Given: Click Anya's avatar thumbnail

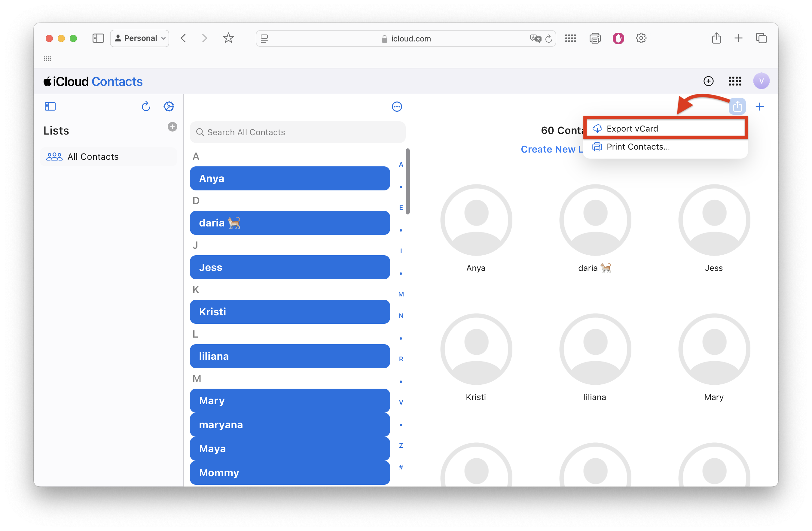Looking at the screenshot, I should 476,220.
